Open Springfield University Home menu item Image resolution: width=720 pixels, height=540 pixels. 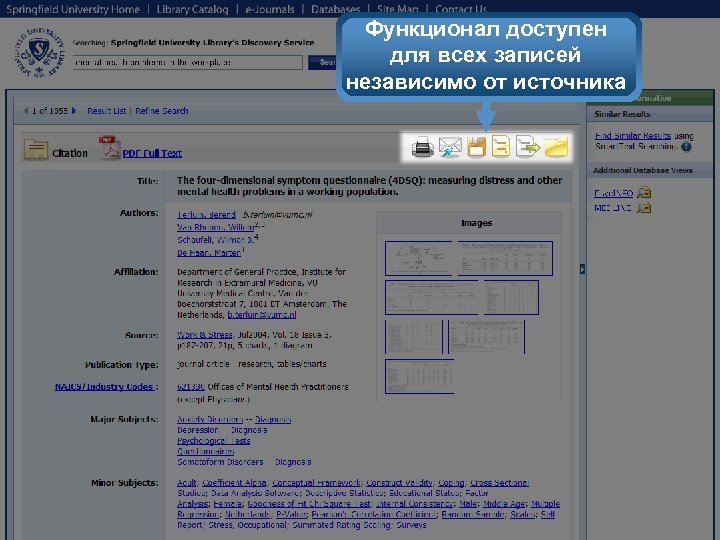[x=73, y=9]
